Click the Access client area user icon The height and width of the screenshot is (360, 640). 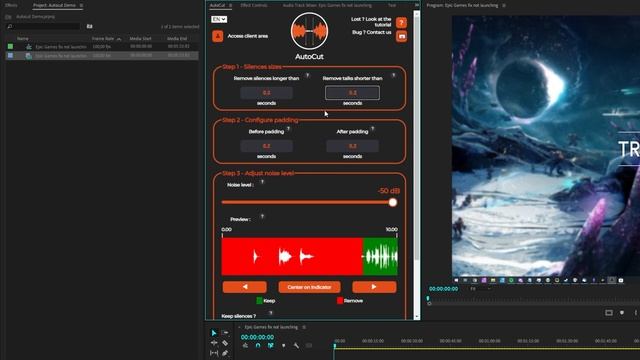tap(218, 36)
